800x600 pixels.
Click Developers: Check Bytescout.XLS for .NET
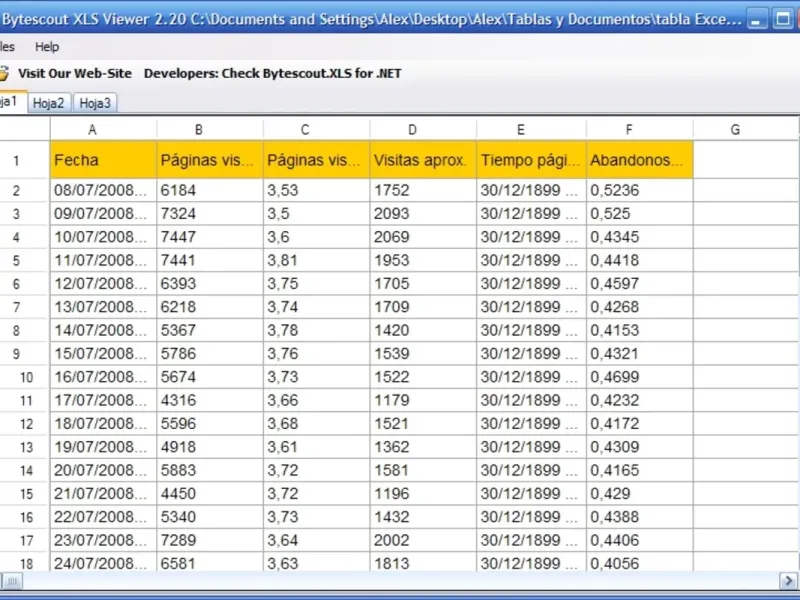coord(272,73)
